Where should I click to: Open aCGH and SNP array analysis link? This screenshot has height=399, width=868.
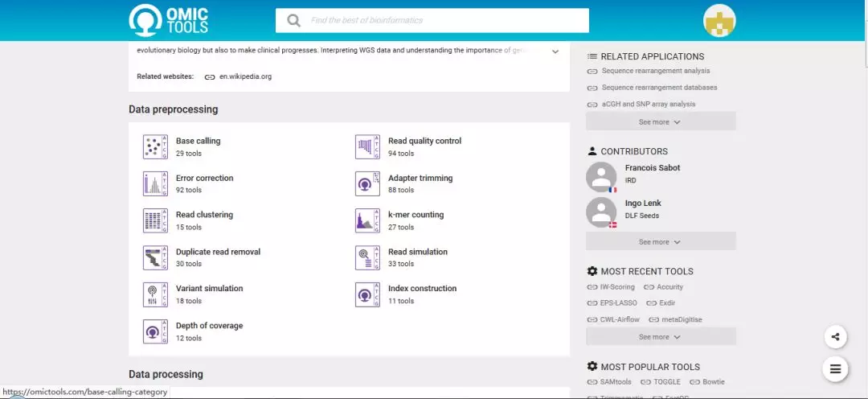point(649,105)
